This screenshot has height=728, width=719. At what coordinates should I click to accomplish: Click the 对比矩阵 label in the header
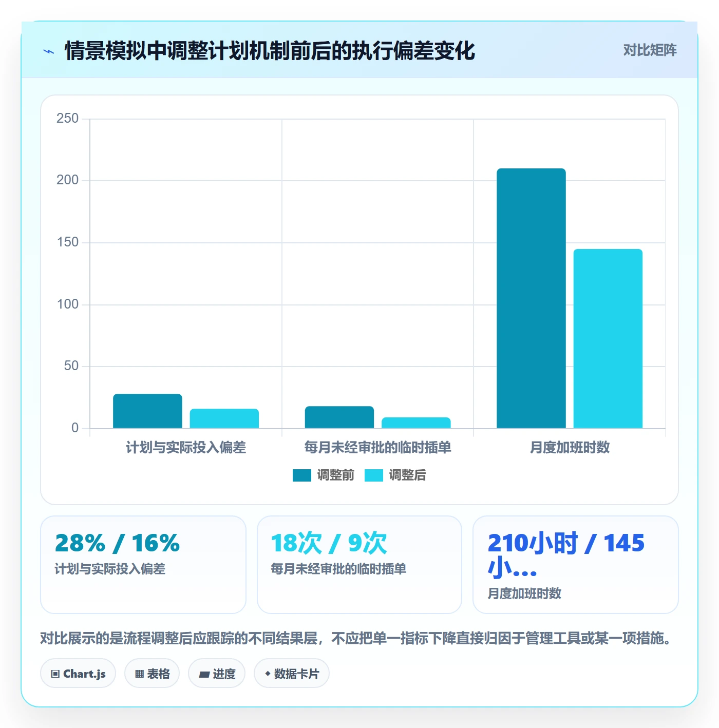click(650, 50)
